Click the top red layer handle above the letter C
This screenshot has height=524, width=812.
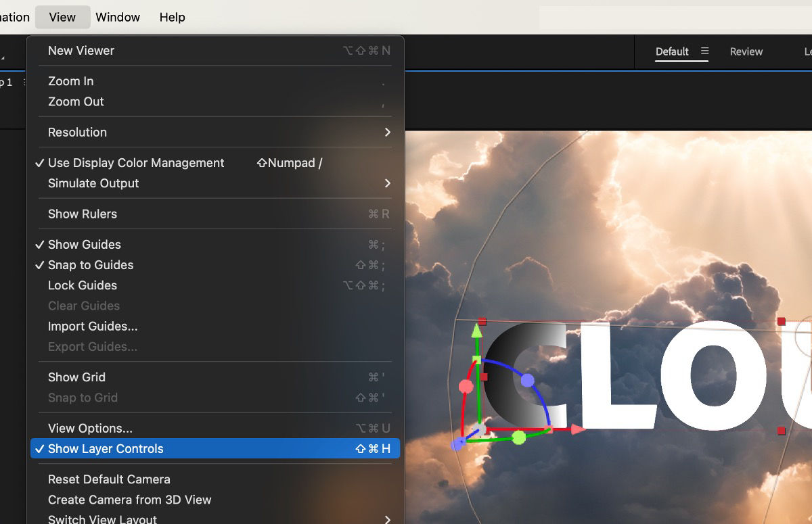tap(482, 320)
